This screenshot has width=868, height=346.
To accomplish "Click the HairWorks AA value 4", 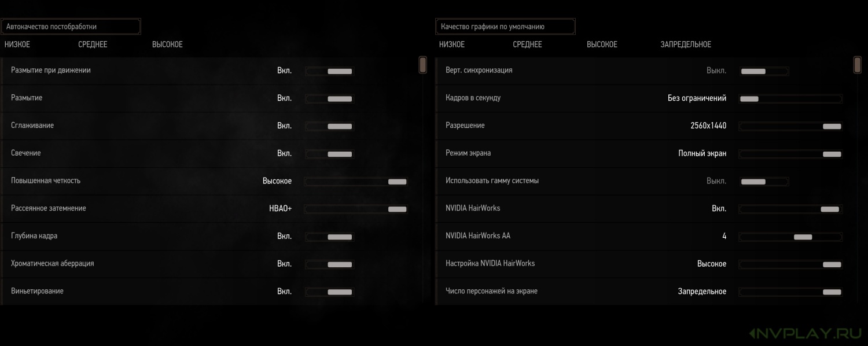I will pyautogui.click(x=724, y=237).
